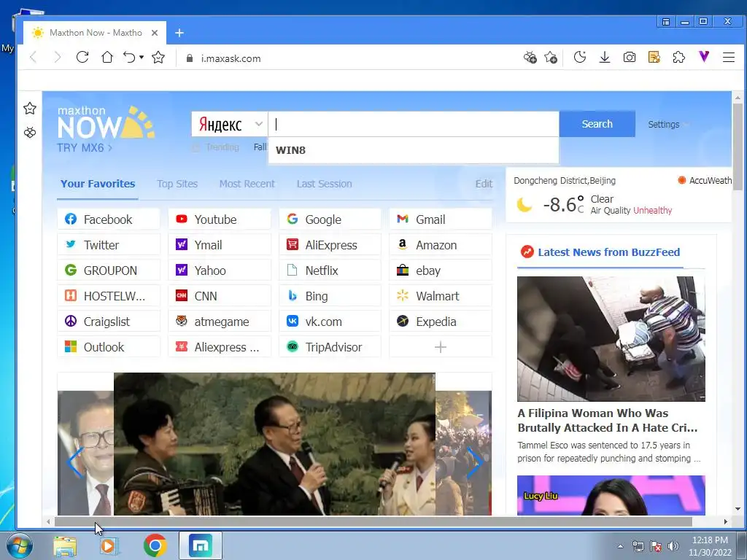
Task: Click the Windows Start button
Action: click(19, 545)
